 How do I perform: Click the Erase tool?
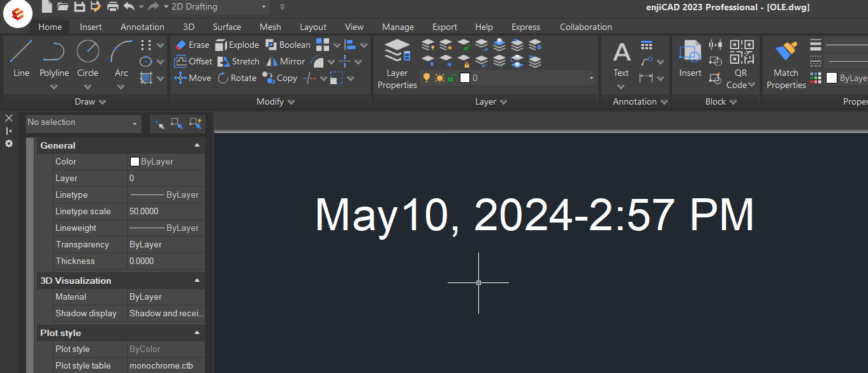pyautogui.click(x=191, y=45)
